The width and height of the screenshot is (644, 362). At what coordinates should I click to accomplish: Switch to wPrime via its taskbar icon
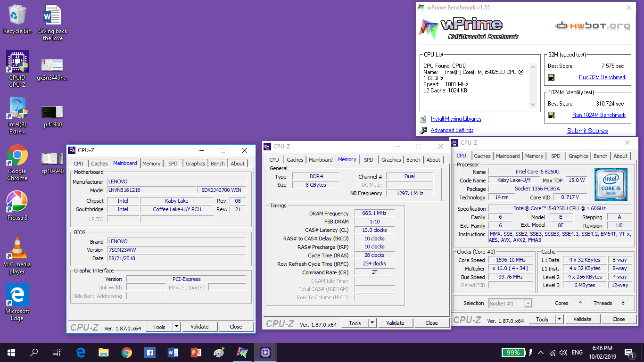pyautogui.click(x=242, y=353)
